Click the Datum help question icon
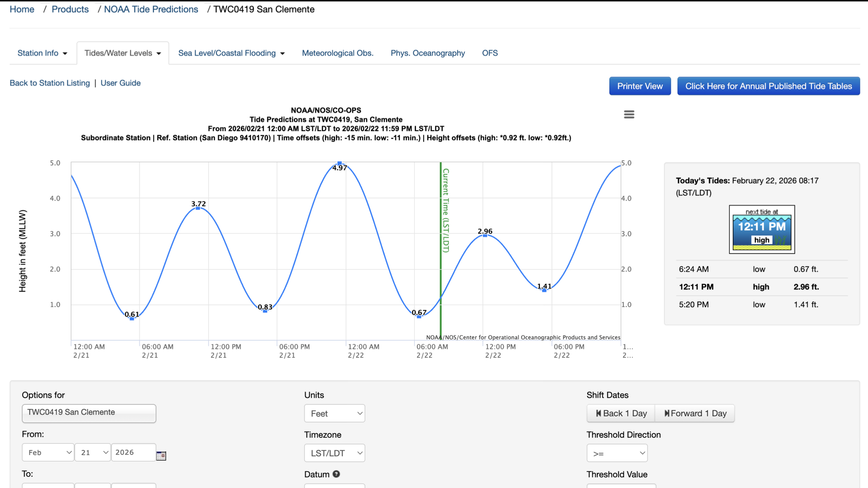Viewport: 868px width, 488px height. click(x=336, y=474)
